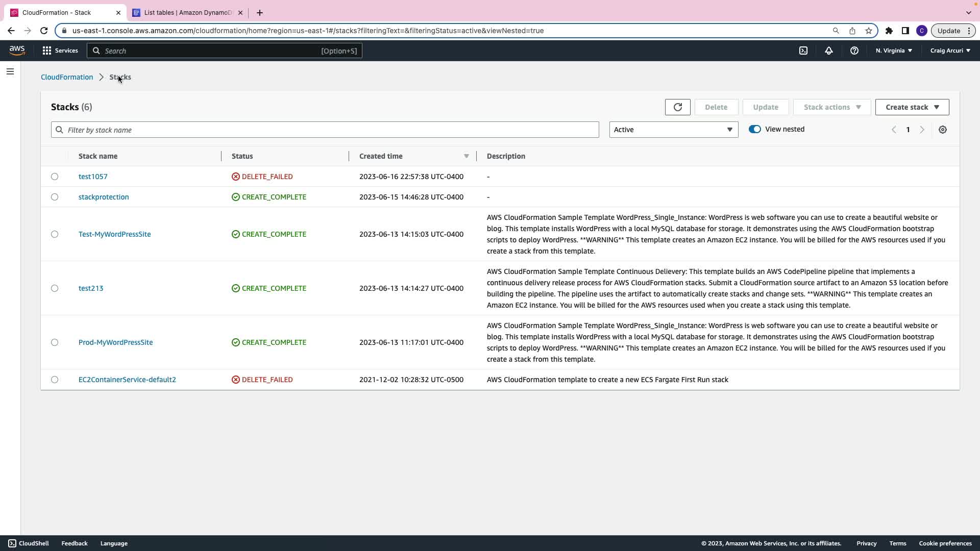Open notifications bell icon

pos(828,51)
